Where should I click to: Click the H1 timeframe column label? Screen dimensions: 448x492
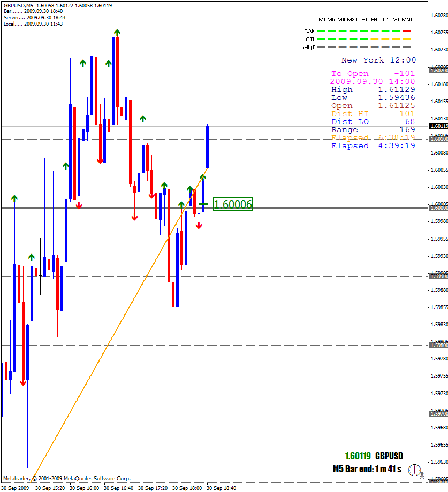point(364,19)
